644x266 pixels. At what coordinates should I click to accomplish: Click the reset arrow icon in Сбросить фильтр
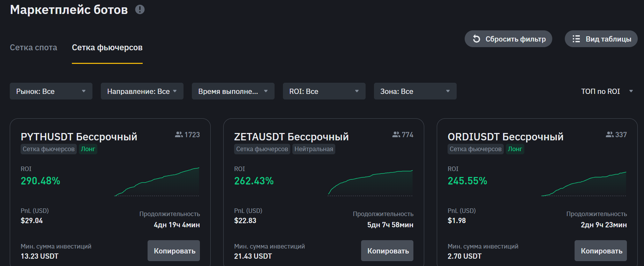click(x=477, y=39)
